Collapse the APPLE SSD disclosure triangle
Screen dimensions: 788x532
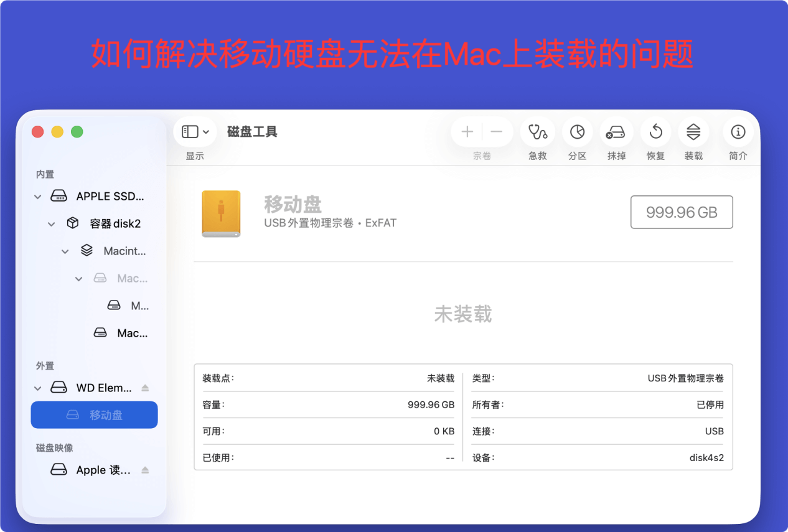37,195
